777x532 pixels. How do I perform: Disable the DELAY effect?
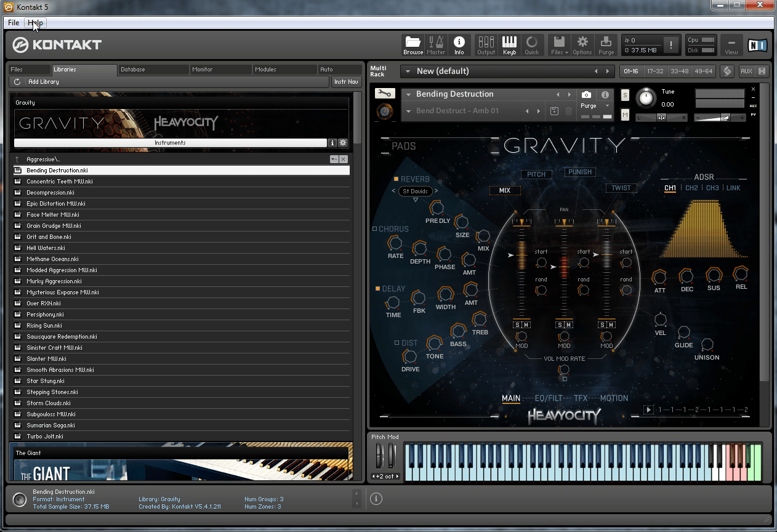click(x=378, y=288)
